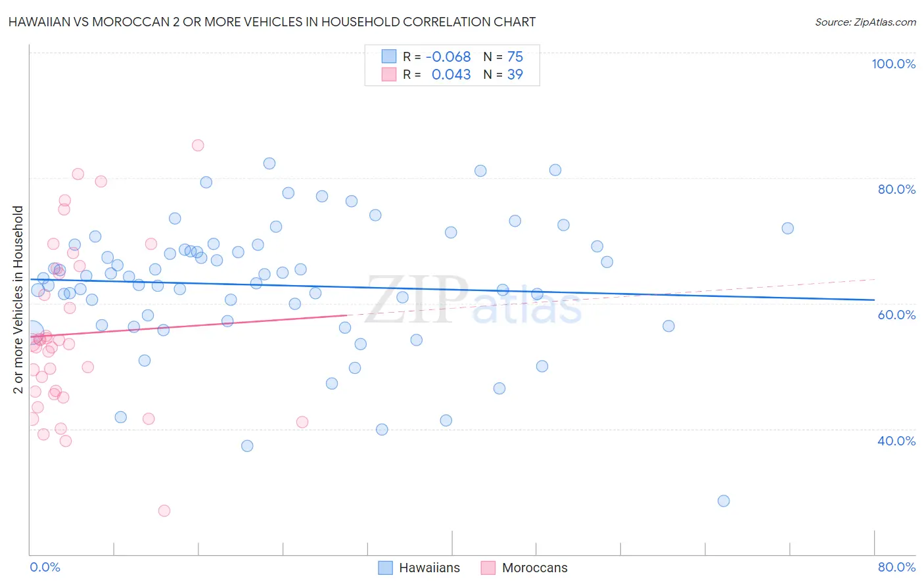Click the highest pink data point near 85%

pos(198,145)
